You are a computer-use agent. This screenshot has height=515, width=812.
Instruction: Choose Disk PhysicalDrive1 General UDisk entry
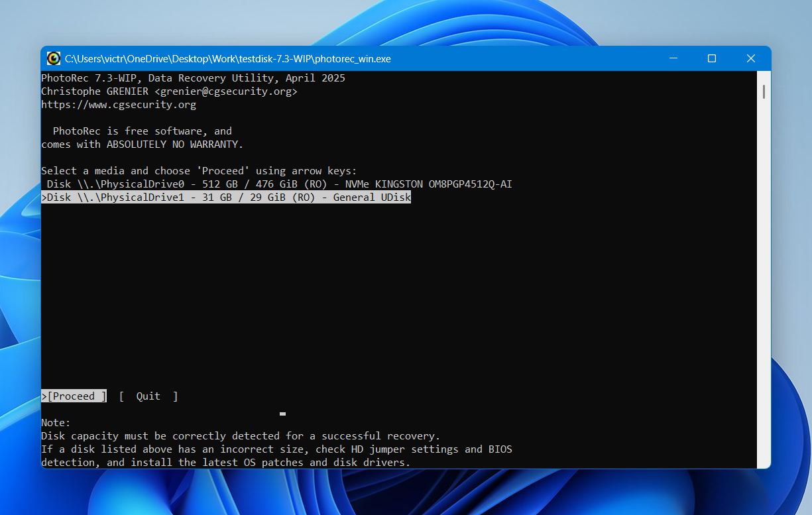click(226, 198)
